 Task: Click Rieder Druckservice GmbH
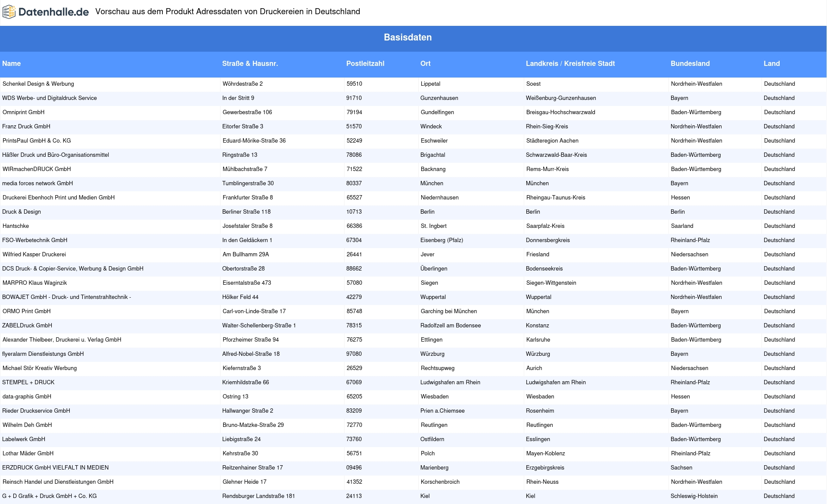pyautogui.click(x=36, y=411)
